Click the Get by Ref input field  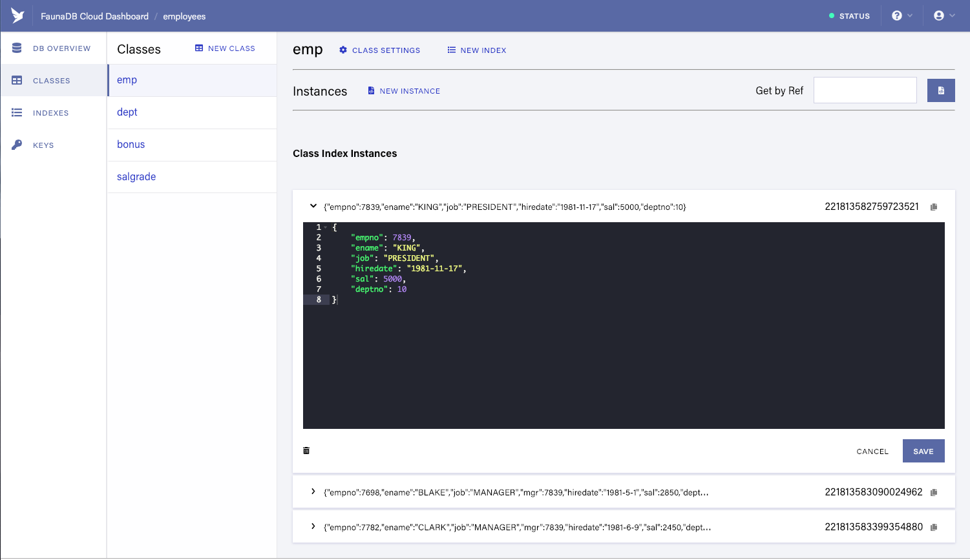coord(865,90)
